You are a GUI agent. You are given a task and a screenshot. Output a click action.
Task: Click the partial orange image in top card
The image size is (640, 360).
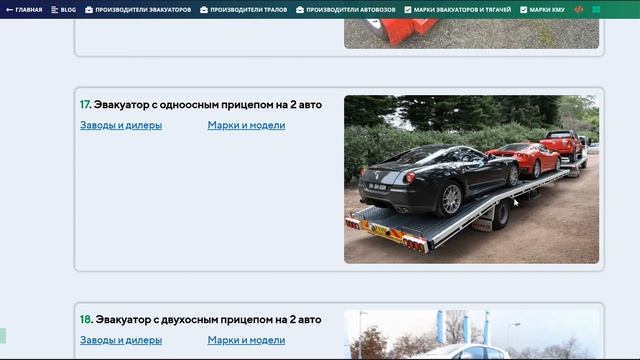point(471,33)
